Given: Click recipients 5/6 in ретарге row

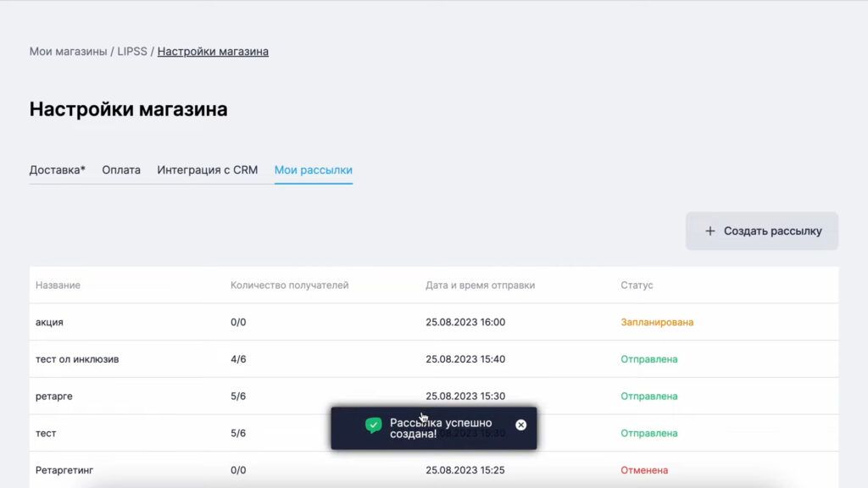Looking at the screenshot, I should pyautogui.click(x=238, y=396).
